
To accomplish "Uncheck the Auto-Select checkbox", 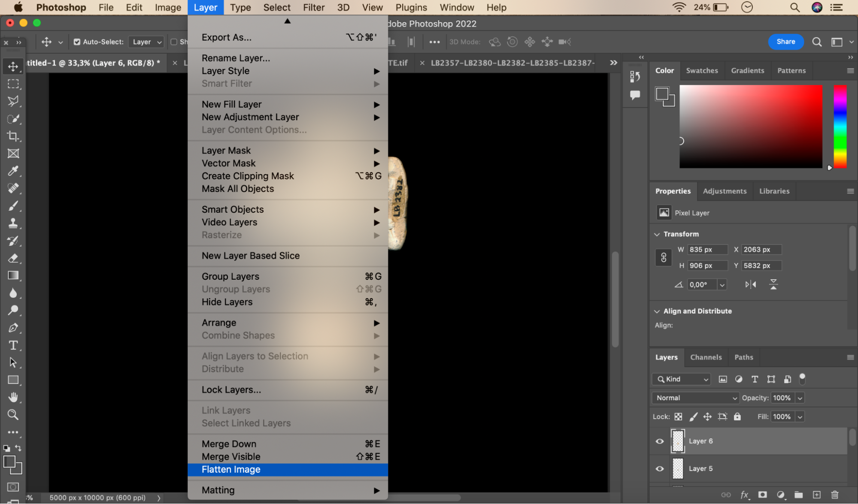I will pos(77,42).
